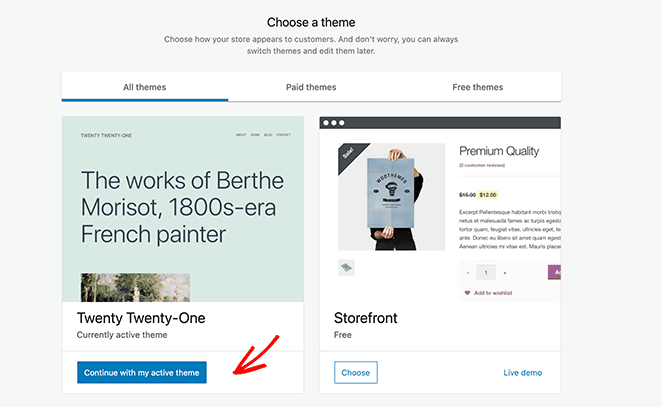Viewport: 662px width, 407px height.
Task: Choose the Storefront theme
Action: [355, 373]
